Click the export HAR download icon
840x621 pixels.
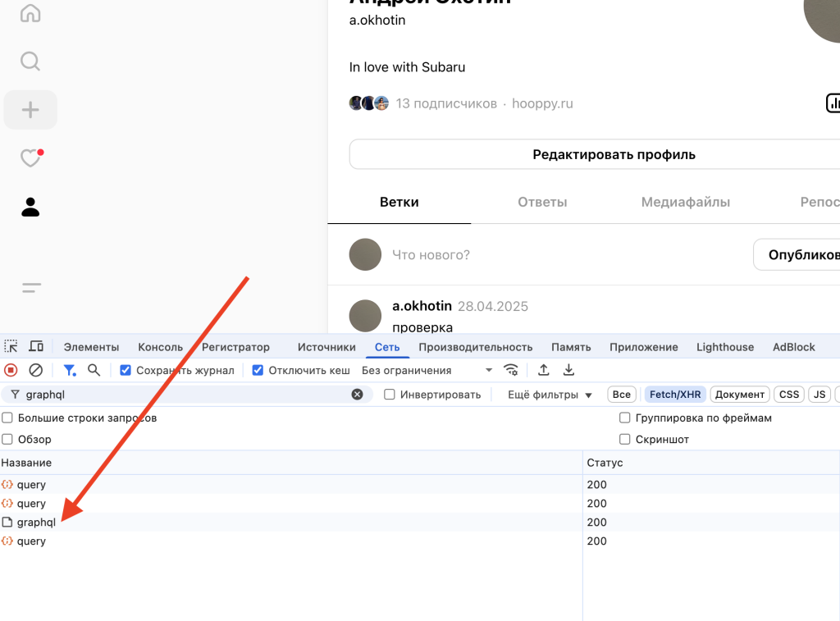pyautogui.click(x=568, y=370)
